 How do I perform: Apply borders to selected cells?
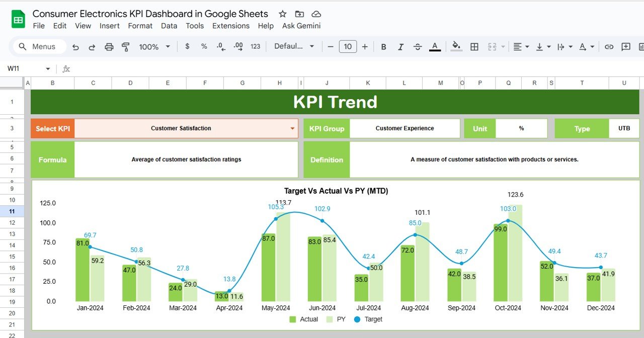coord(473,46)
